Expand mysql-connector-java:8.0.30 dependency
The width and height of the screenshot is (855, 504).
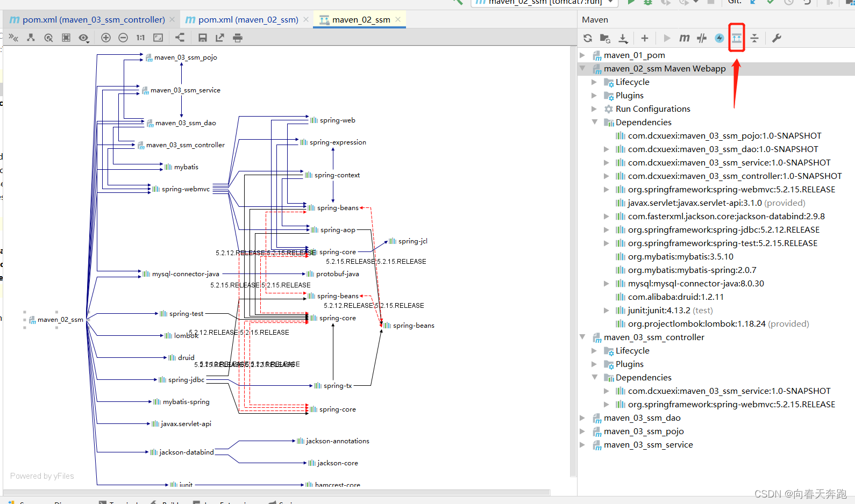tap(607, 284)
